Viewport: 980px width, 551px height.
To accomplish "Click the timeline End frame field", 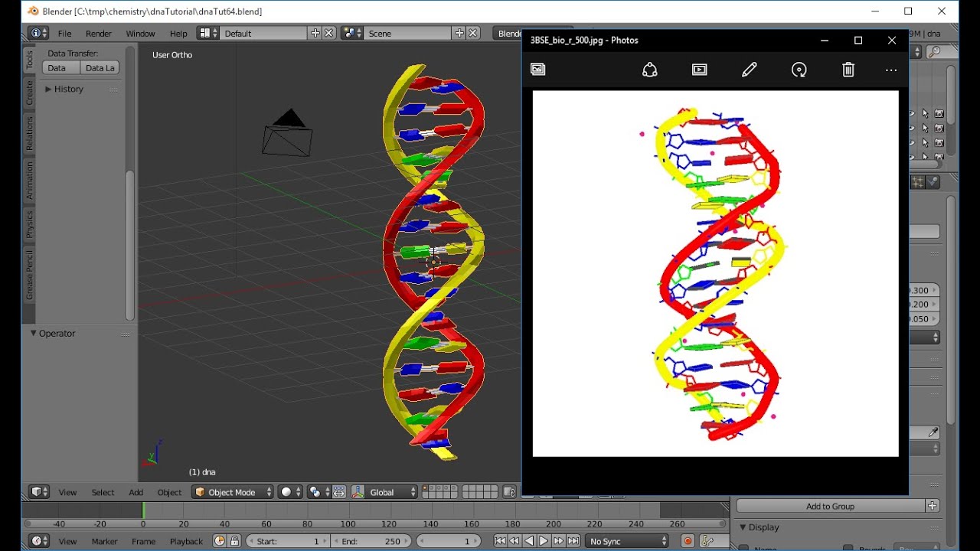I will click(371, 541).
